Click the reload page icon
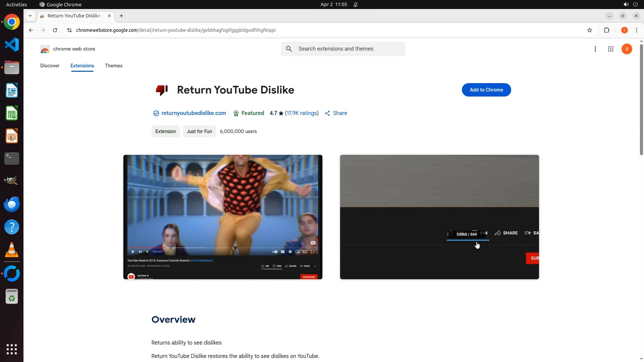The image size is (644, 362). (55, 30)
